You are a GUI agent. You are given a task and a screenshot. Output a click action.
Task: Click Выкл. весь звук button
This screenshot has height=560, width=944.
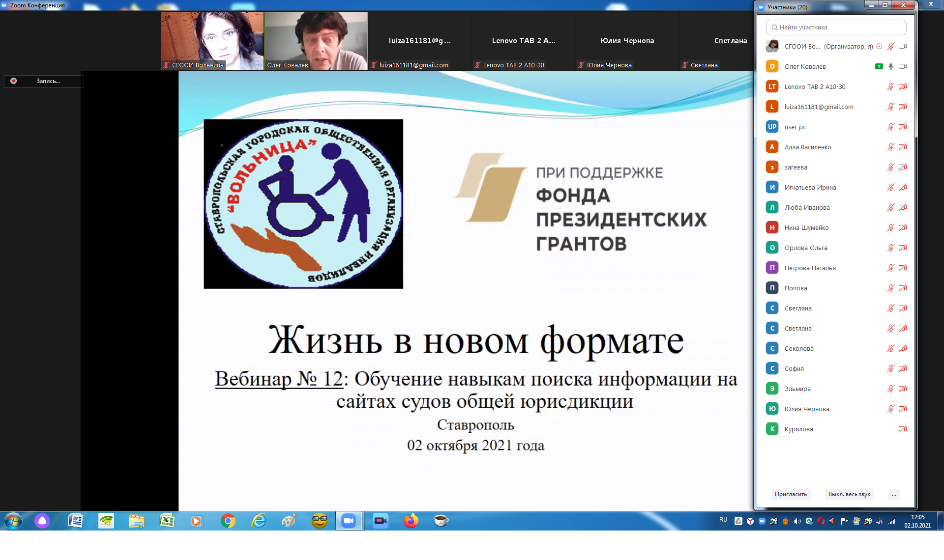coord(849,494)
